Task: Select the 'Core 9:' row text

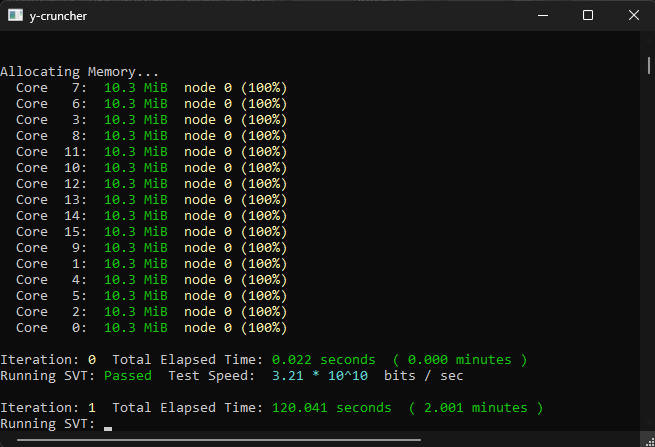Action: coord(152,248)
